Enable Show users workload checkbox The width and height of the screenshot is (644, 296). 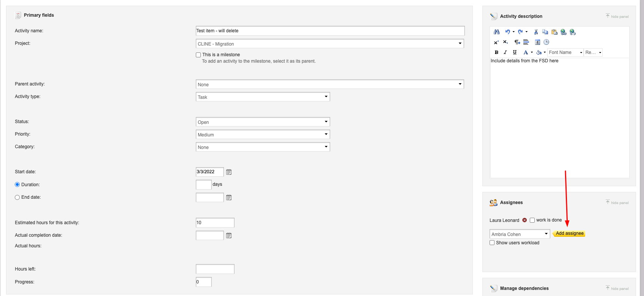[492, 243]
